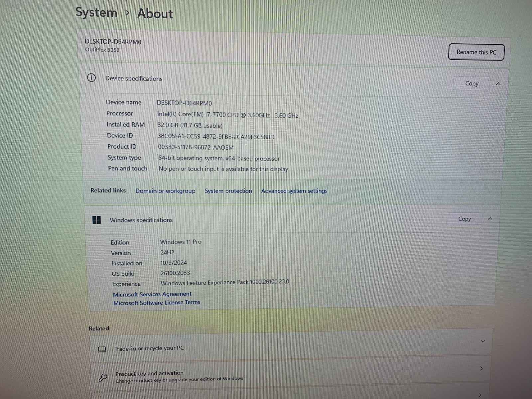Click the Windows specifications heading text
The height and width of the screenshot is (399, 532).
[x=141, y=220]
